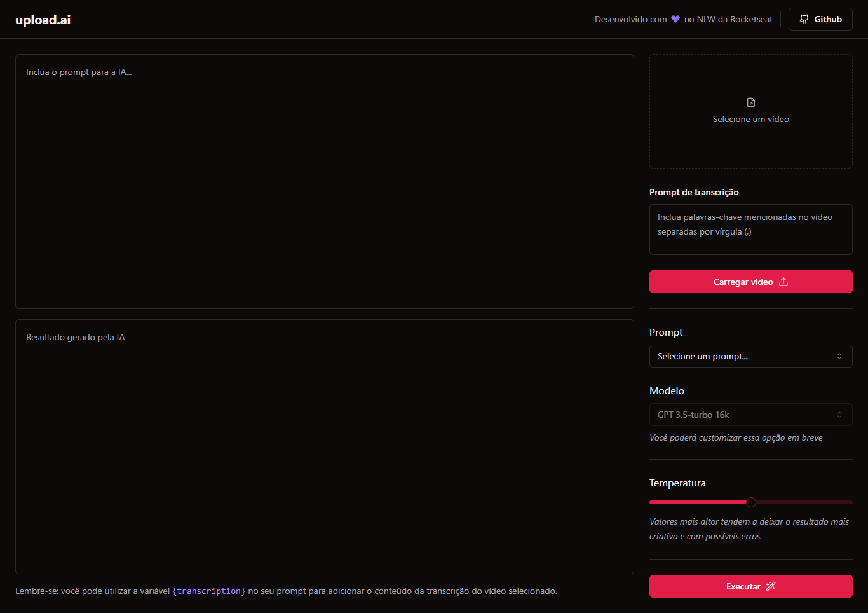Click the Modelo label
The height and width of the screenshot is (613, 868).
pos(667,391)
